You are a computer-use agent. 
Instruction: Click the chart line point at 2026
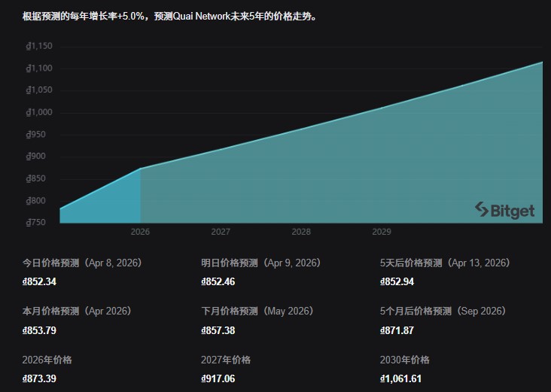tap(141, 169)
